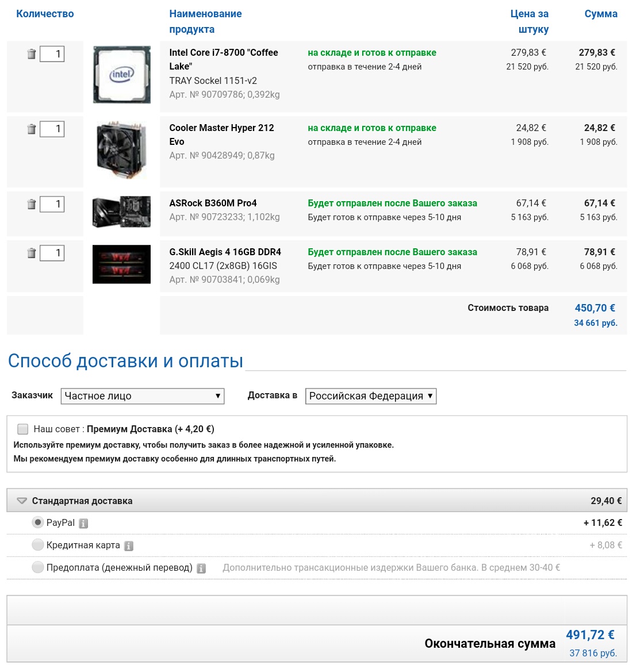Screen dimensions: 644x665
Task: Open Intel processor product thumbnail
Action: click(x=122, y=75)
